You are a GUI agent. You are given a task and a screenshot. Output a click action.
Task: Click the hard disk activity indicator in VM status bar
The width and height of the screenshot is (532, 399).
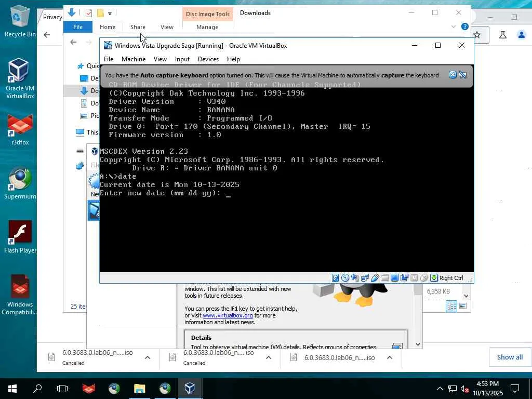335,278
